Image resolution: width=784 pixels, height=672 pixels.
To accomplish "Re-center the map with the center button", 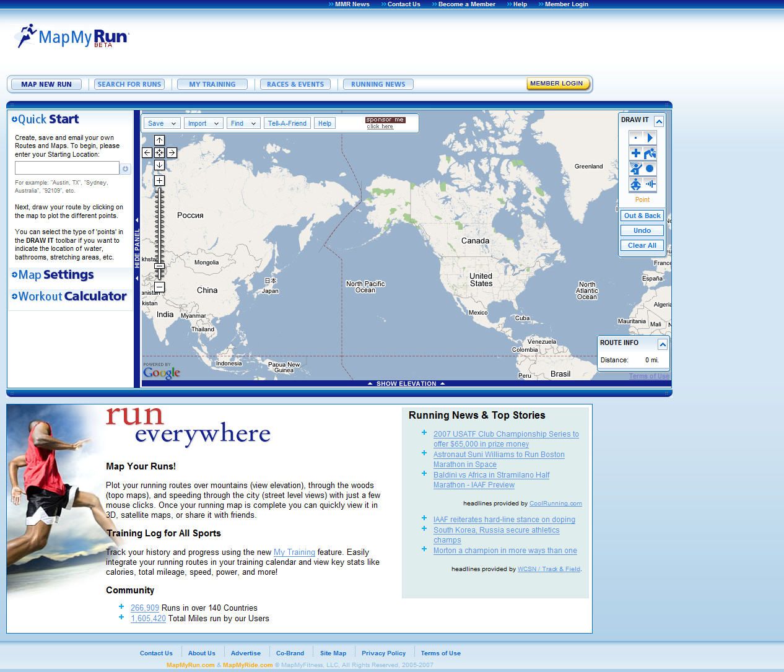I will [x=159, y=152].
